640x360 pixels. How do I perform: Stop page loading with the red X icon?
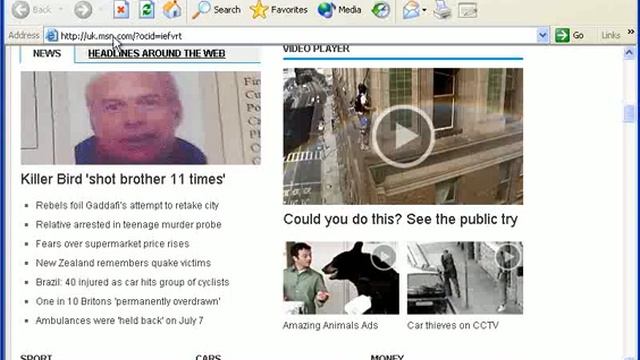(121, 9)
